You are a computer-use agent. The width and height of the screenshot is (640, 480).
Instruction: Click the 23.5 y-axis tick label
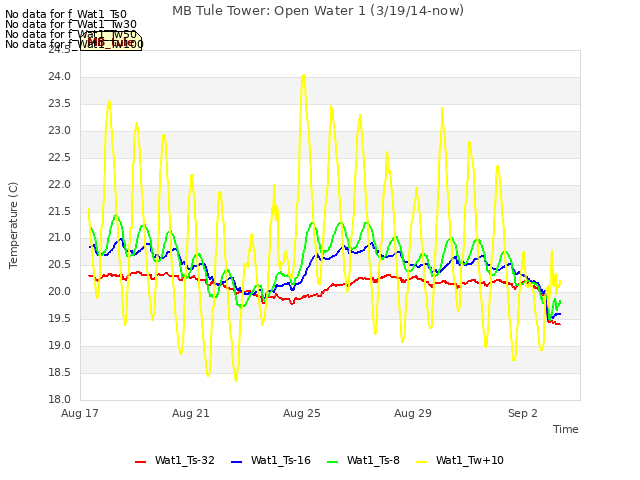click(60, 104)
